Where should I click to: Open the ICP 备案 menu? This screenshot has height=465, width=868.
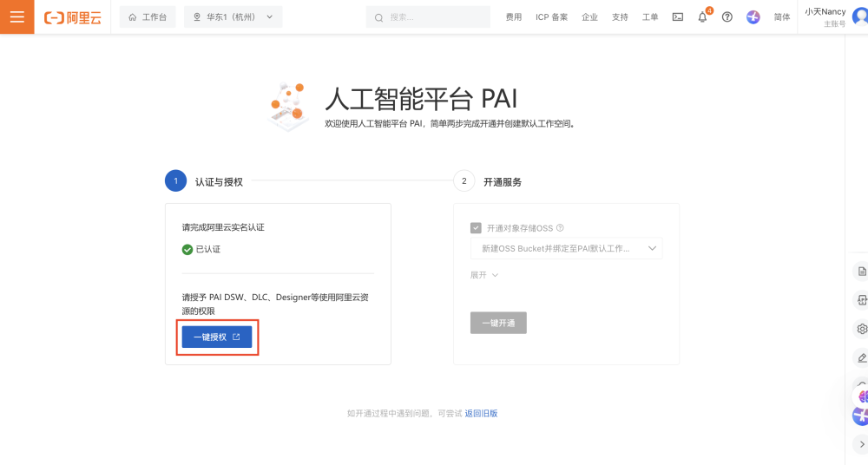(551, 17)
